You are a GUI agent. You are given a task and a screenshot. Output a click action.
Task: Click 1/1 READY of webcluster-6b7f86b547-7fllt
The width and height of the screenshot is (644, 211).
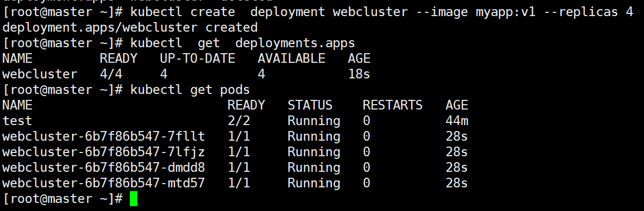[x=239, y=136]
